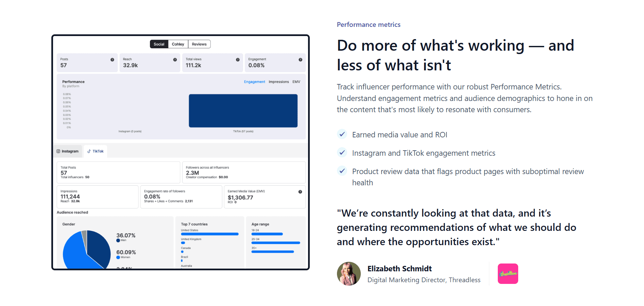This screenshot has height=306, width=644.
Task: Click the TikTok logo icon
Action: click(89, 151)
